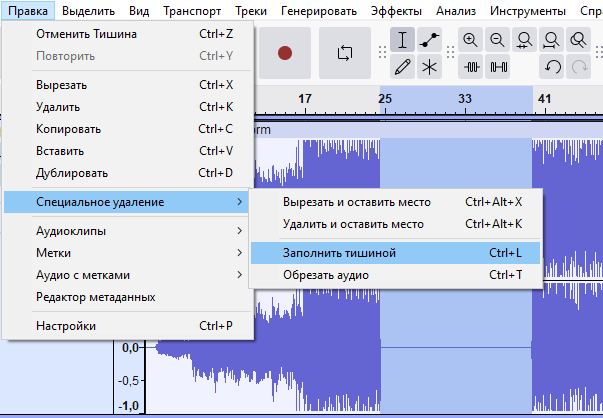
Task: Choose Вставить from the menu
Action: pyautogui.click(x=128, y=151)
